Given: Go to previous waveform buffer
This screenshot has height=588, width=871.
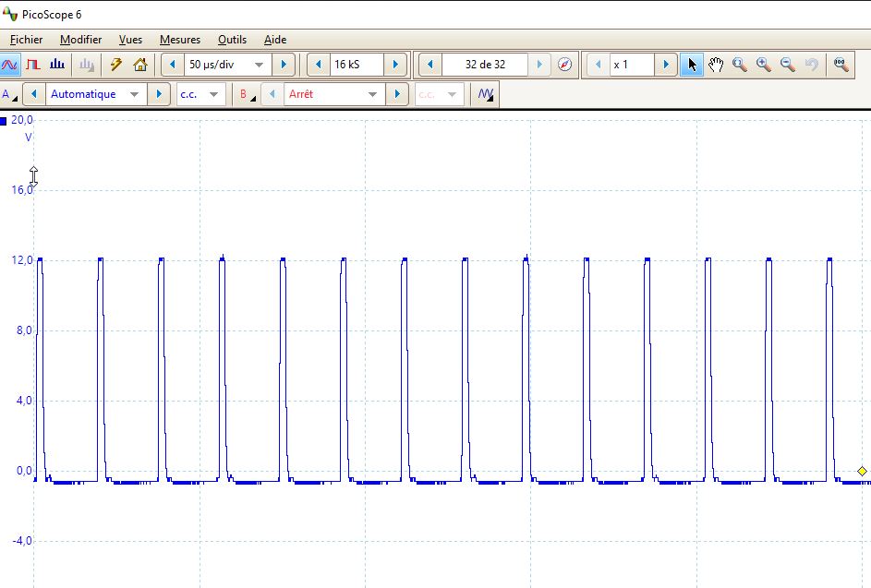Looking at the screenshot, I should tap(429, 65).
